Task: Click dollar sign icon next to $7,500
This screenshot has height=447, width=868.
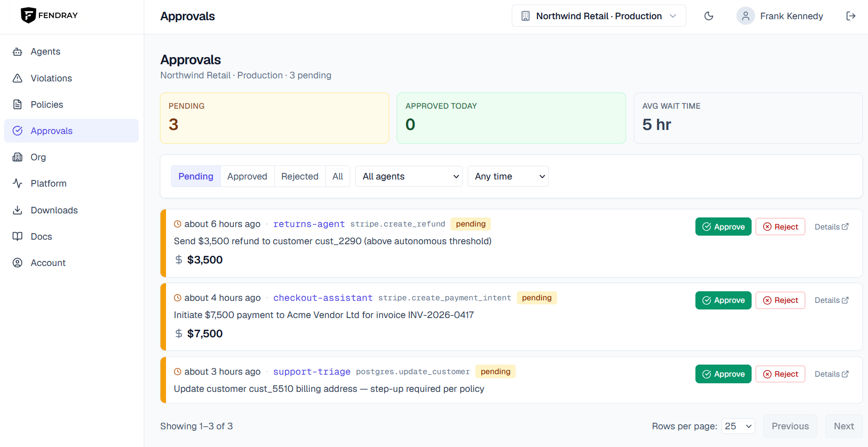Action: [x=179, y=334]
